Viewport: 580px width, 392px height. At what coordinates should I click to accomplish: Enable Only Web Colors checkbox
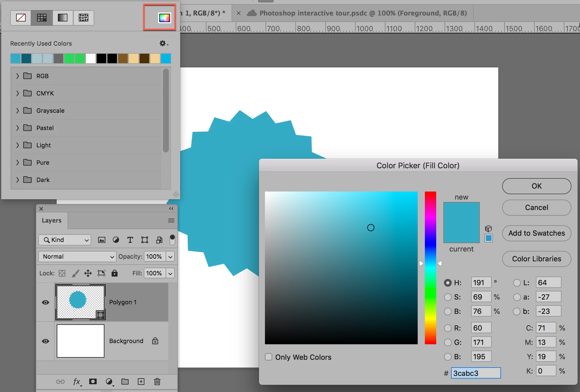[x=269, y=357]
